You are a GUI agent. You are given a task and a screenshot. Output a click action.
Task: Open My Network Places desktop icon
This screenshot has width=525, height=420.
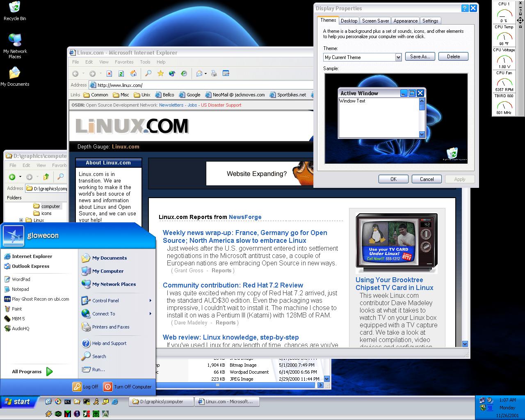15,45
